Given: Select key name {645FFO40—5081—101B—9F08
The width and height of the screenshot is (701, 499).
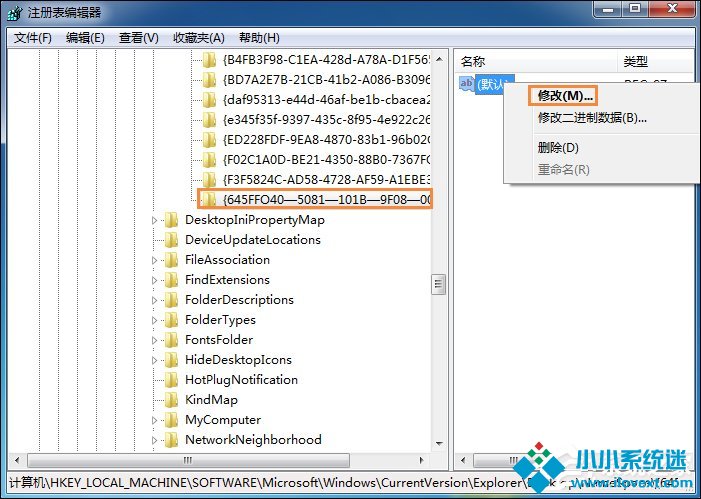Looking at the screenshot, I should (x=326, y=199).
